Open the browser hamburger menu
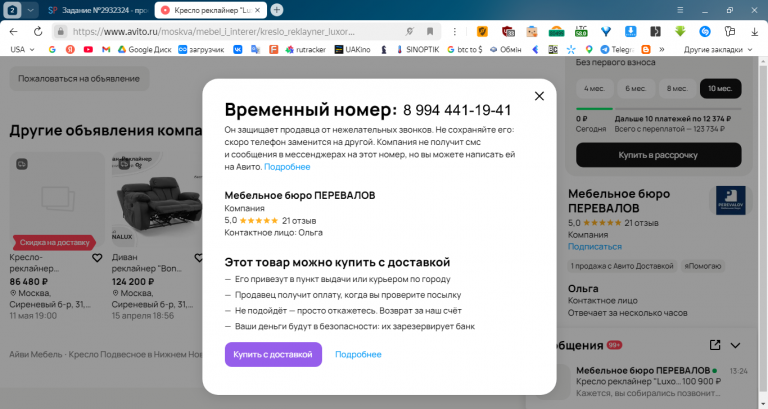Viewport: 768px width, 409px height. point(680,10)
